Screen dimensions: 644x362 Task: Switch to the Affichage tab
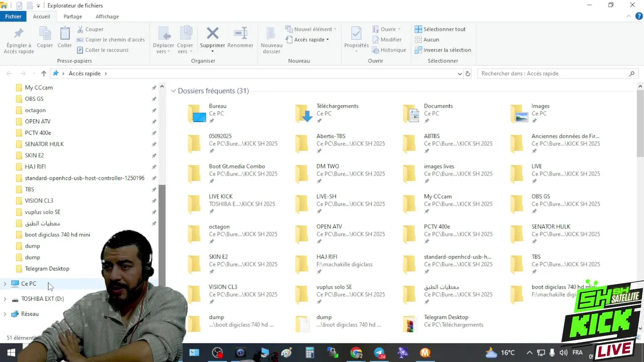107,17
